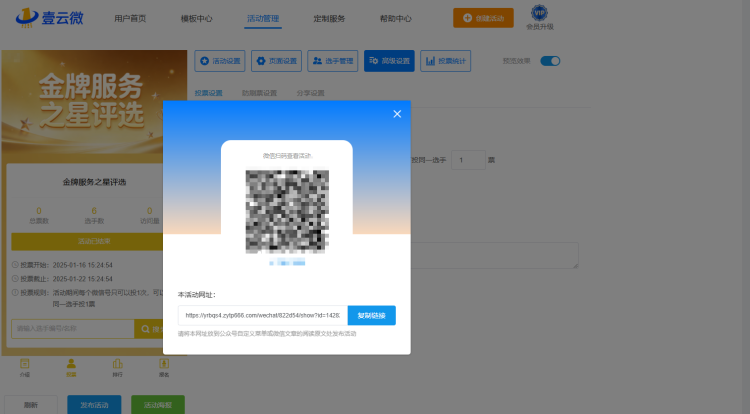Switch to 分享设置 tab
The height and width of the screenshot is (414, 750).
click(x=310, y=93)
